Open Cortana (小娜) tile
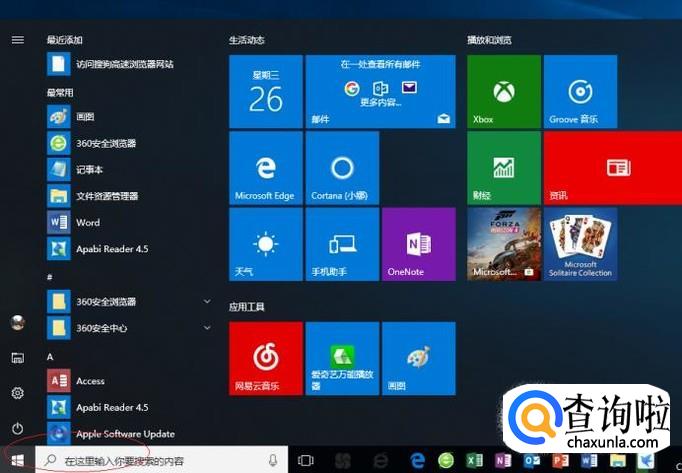682x473 pixels. pos(342,168)
